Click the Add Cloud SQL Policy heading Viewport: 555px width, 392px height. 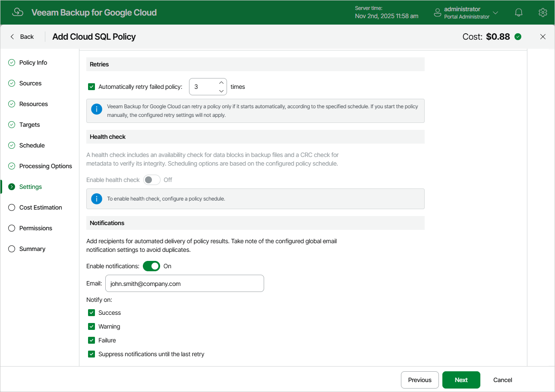(x=94, y=37)
